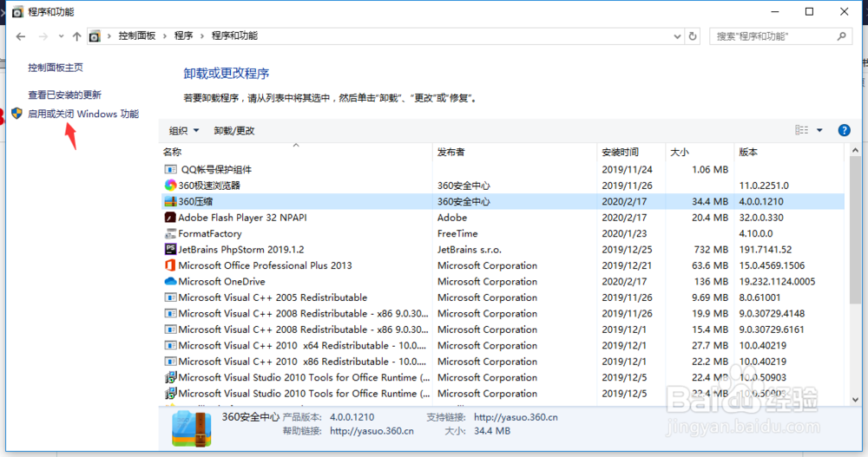Viewport: 868px width, 457px height.
Task: Click 程序和功能 breadcrumb in address bar
Action: pos(234,36)
